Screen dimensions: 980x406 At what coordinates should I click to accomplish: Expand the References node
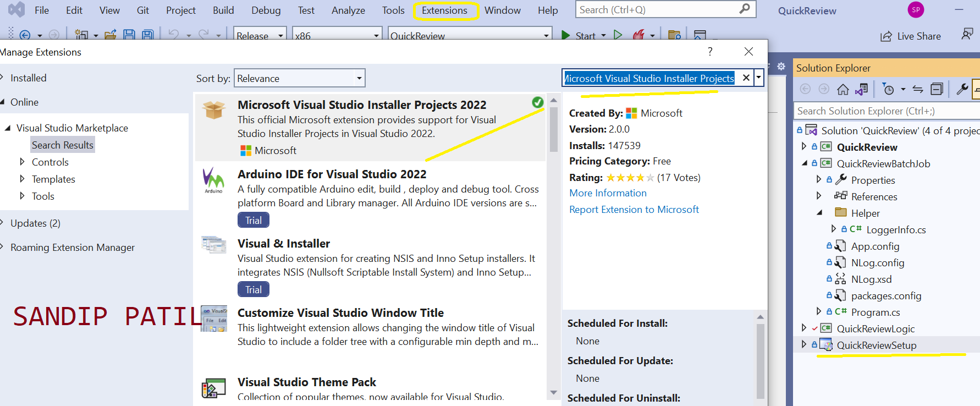tap(819, 196)
